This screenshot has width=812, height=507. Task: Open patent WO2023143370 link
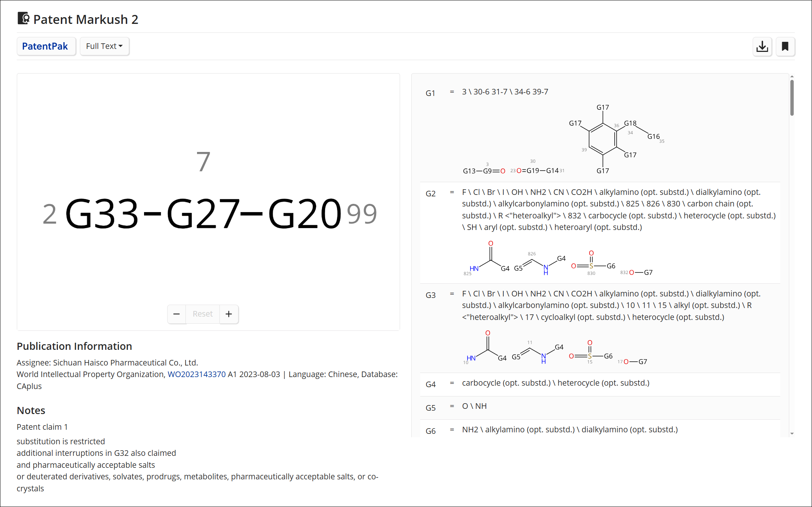(197, 374)
